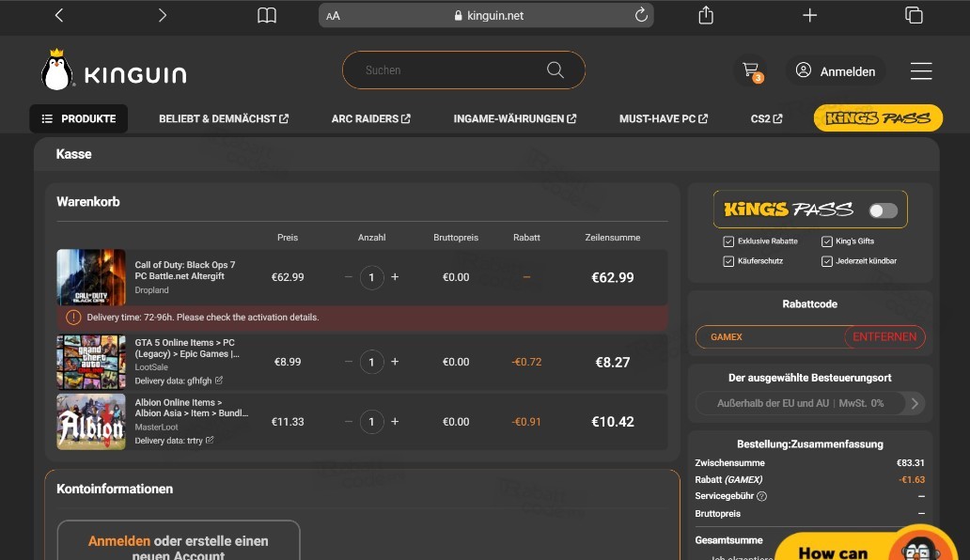Screen dimensions: 970x560
Task: Click the Anmelden account icon
Action: coord(804,70)
